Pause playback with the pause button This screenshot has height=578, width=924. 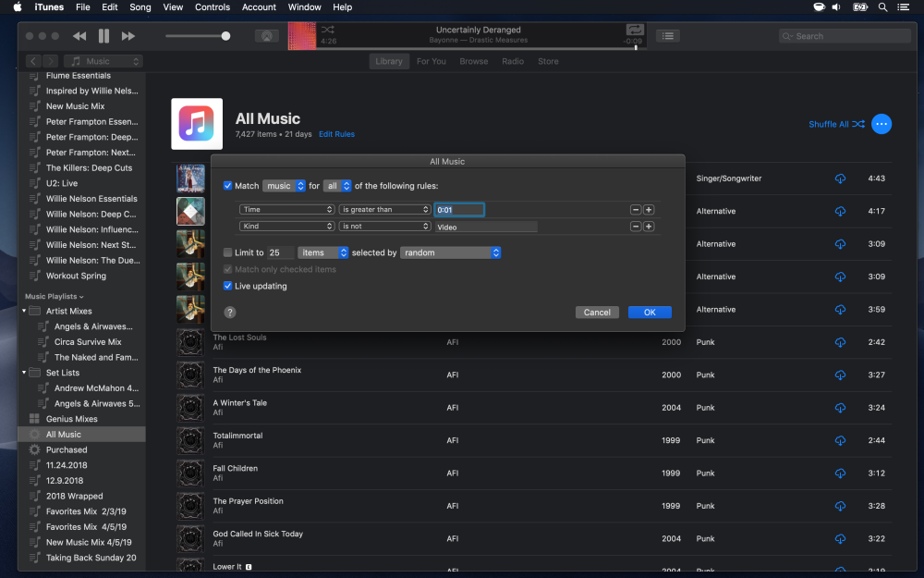(103, 36)
